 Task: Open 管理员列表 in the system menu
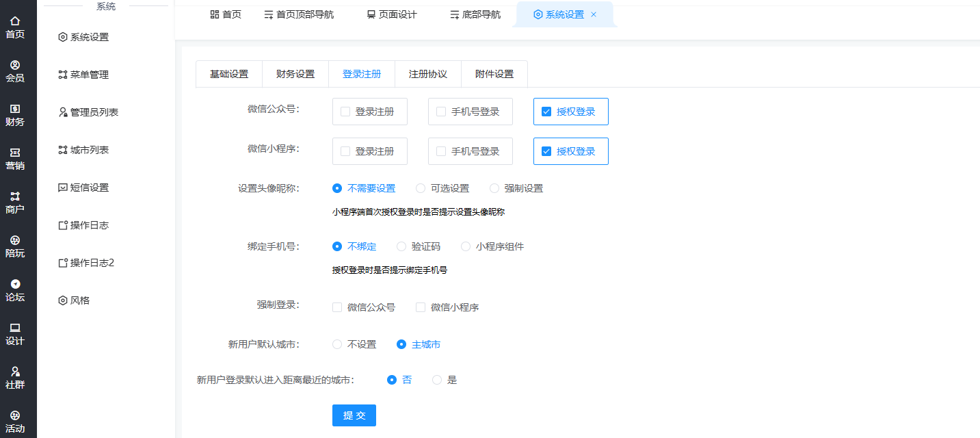pos(94,112)
